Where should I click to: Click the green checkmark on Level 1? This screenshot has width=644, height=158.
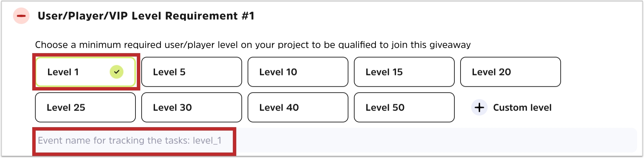pyautogui.click(x=117, y=72)
